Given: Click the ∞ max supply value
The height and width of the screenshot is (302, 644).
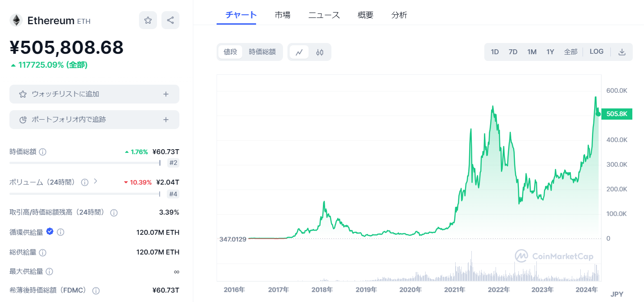Looking at the screenshot, I should 177,272.
